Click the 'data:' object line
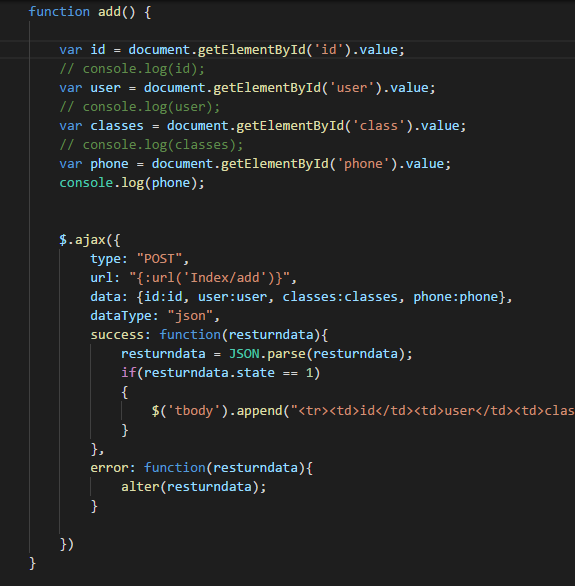 coord(301,297)
